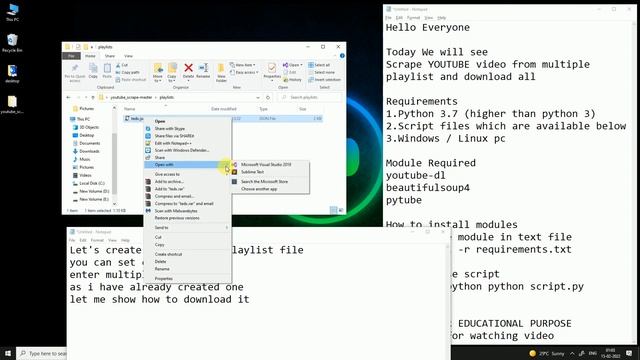
Task: Open the ribbon Open button dropdown
Action: (302, 65)
